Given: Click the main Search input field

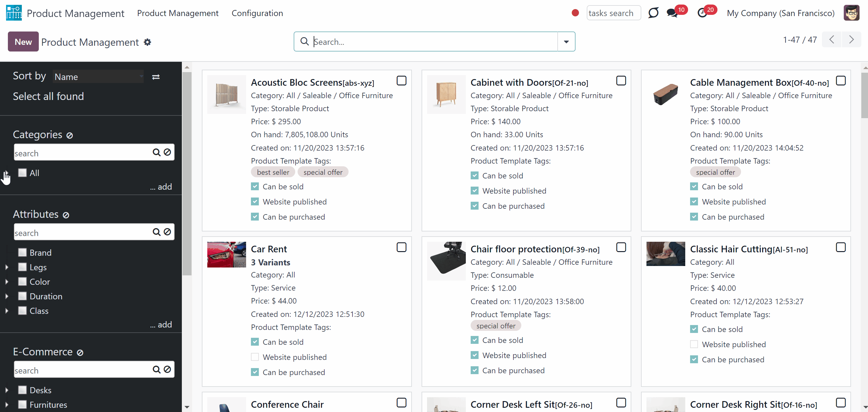Looking at the screenshot, I should click(435, 42).
